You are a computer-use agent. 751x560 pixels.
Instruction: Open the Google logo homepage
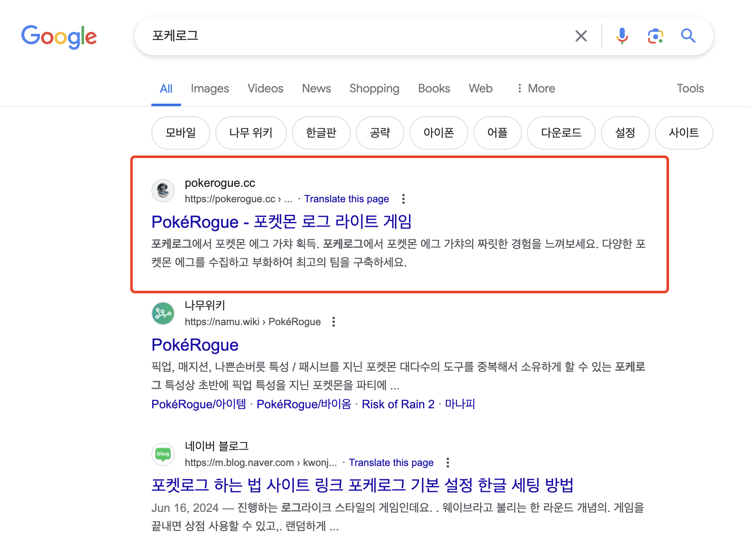tap(59, 37)
